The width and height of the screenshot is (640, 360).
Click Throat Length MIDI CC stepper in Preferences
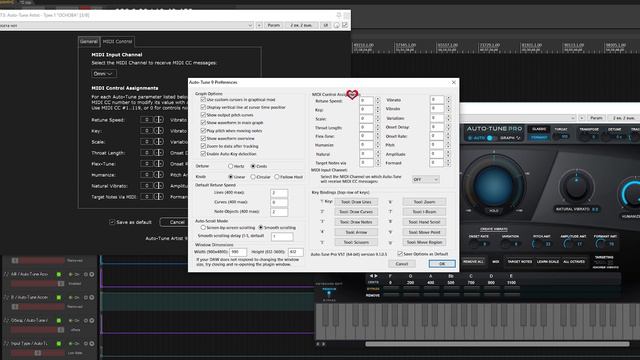377,127
